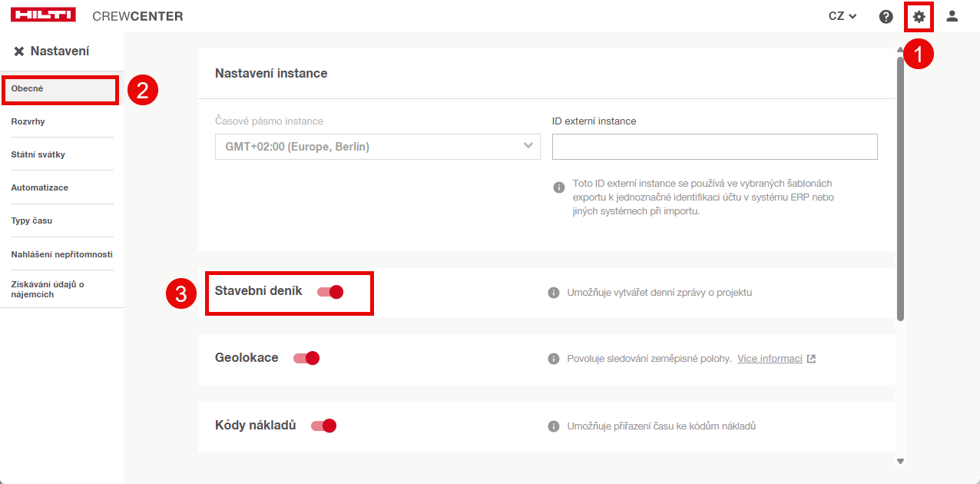Toggle the Kódy nákladů switch
This screenshot has height=484, width=980.
point(324,426)
